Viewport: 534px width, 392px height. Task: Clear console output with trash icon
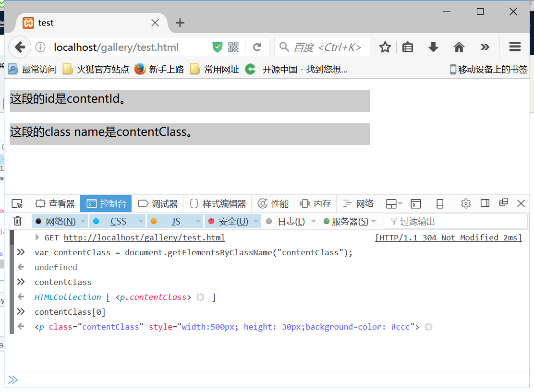click(18, 221)
